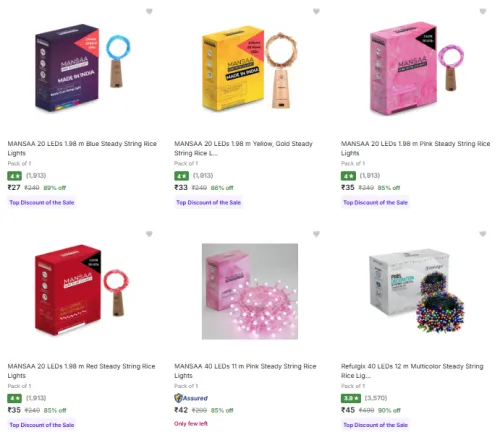The image size is (500, 440).
Task: Open the MANSAA 20 LEDs Pink lights title
Action: coord(415,148)
